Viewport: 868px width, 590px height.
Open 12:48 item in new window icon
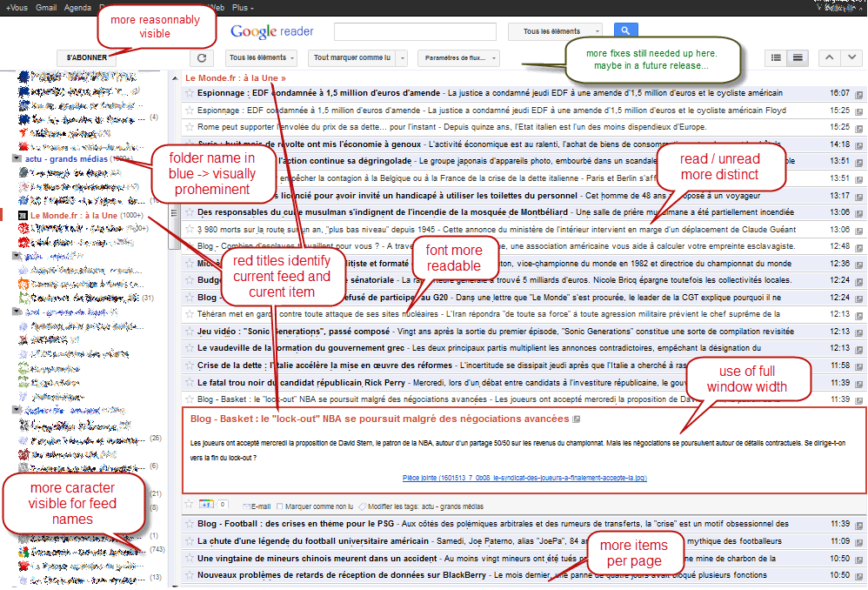859,248
